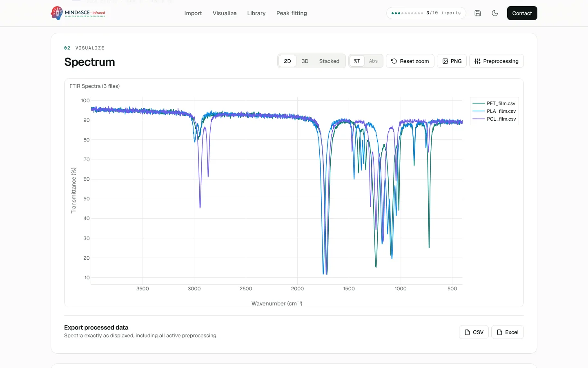588x368 pixels.
Task: Go to the Visualize section
Action: coord(225,13)
